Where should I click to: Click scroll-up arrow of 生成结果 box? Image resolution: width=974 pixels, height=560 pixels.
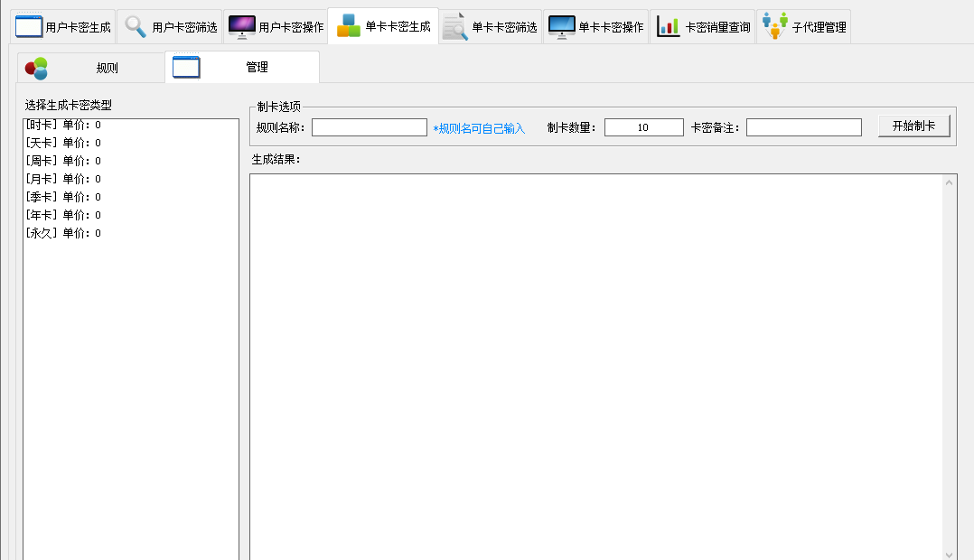950,183
